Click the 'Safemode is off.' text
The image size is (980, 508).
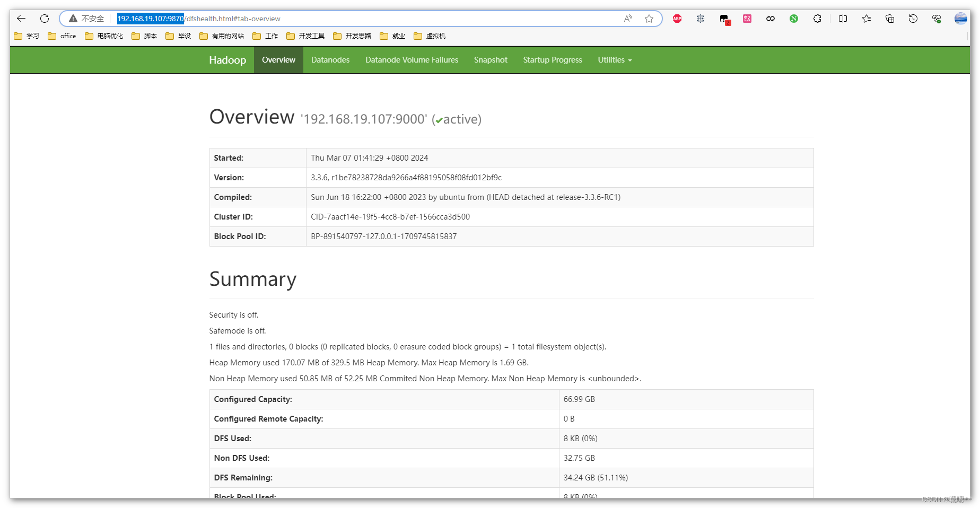(x=238, y=331)
